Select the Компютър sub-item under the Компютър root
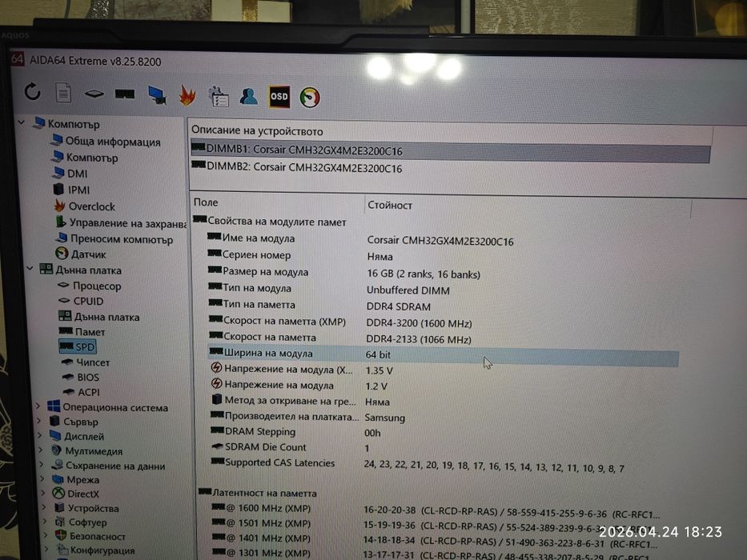The height and width of the screenshot is (560, 747). click(x=85, y=157)
